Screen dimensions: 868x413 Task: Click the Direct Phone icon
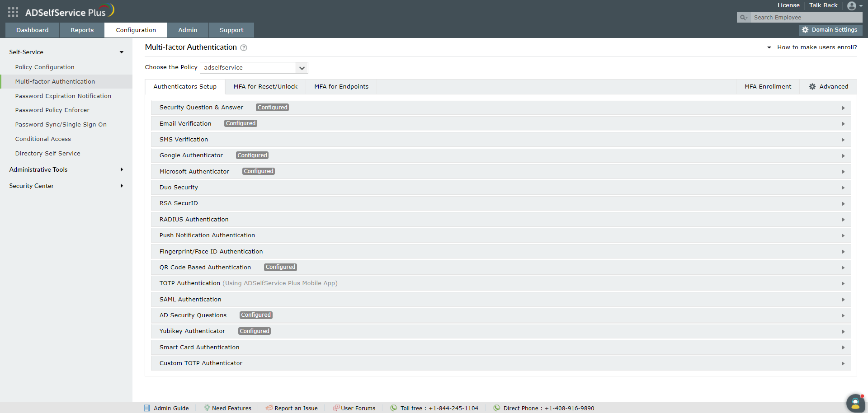coord(497,408)
